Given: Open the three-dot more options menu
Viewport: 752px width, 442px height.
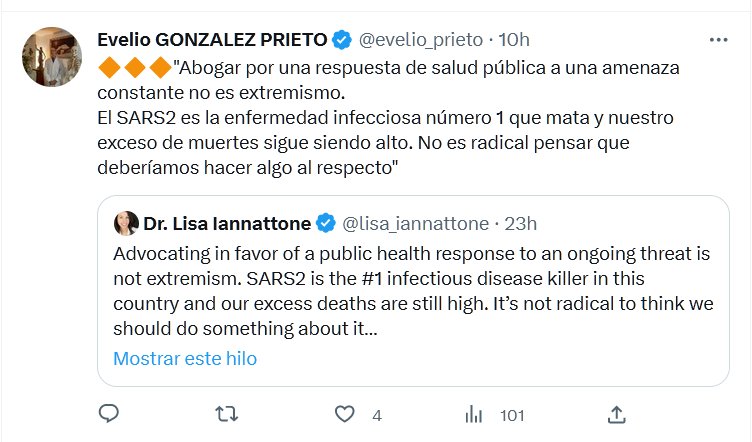Looking at the screenshot, I should pyautogui.click(x=718, y=40).
